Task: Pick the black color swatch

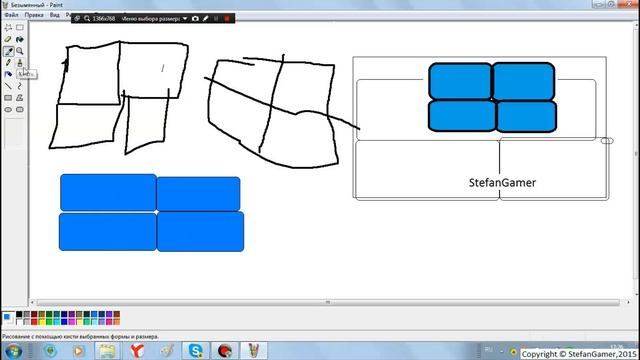Action: pos(19,314)
